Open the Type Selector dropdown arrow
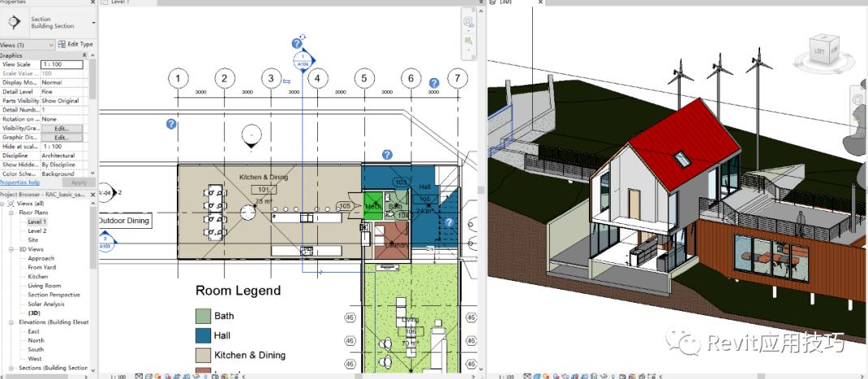Screen dimensions: 868x379 pyautogui.click(x=93, y=23)
